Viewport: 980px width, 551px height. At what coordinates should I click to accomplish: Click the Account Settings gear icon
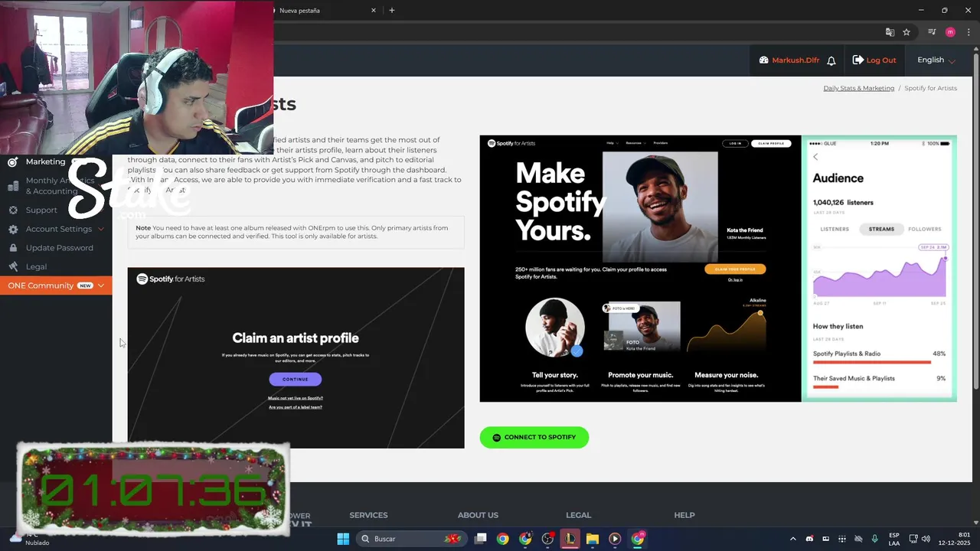(13, 229)
